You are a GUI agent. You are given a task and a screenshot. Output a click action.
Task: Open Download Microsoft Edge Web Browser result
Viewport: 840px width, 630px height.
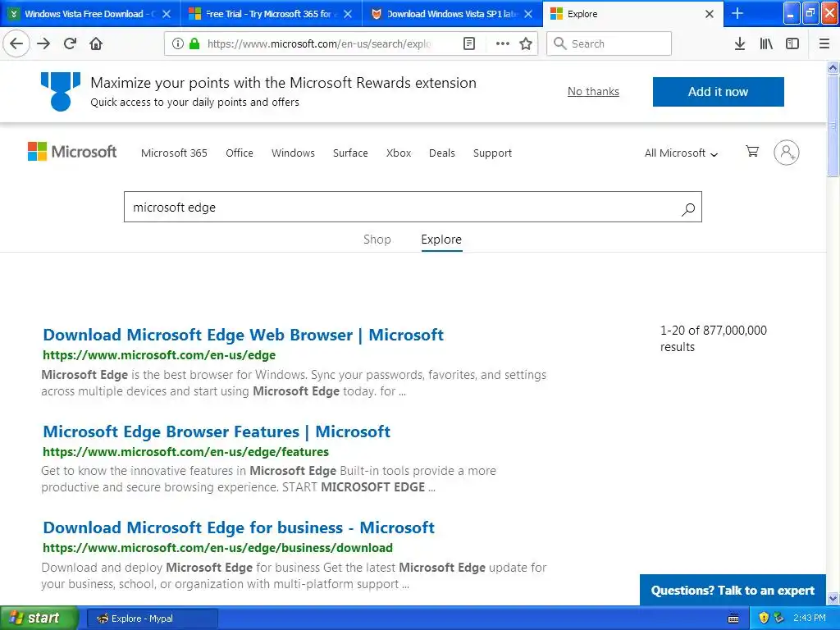(x=243, y=335)
